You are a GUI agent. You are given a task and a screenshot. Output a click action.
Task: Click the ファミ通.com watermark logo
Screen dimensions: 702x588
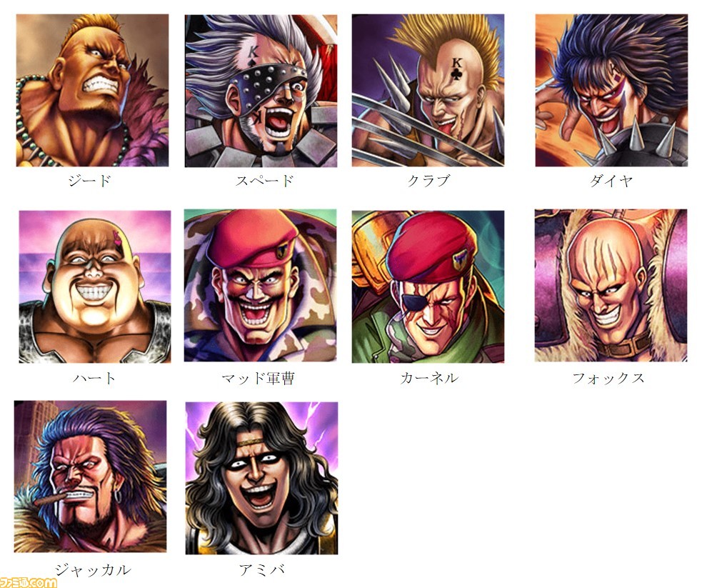tap(29, 582)
